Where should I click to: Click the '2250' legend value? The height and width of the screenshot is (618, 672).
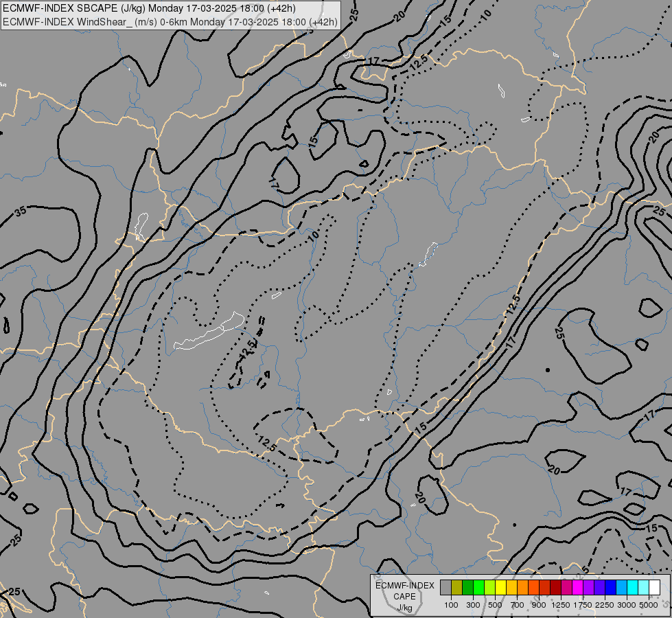point(605,605)
